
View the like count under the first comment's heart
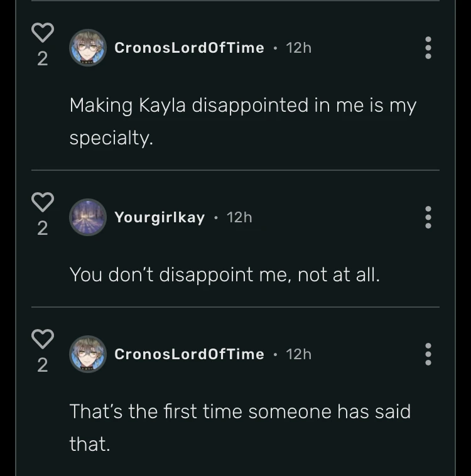tap(43, 59)
